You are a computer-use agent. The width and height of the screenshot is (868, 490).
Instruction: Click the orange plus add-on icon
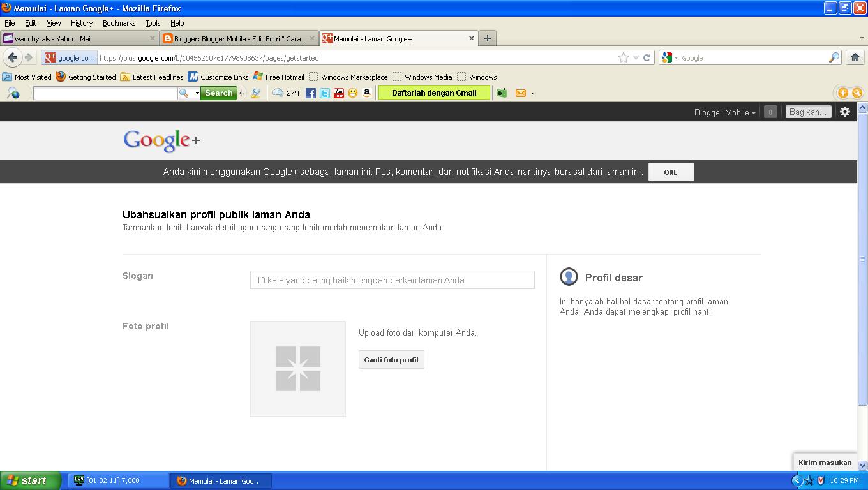click(x=843, y=93)
